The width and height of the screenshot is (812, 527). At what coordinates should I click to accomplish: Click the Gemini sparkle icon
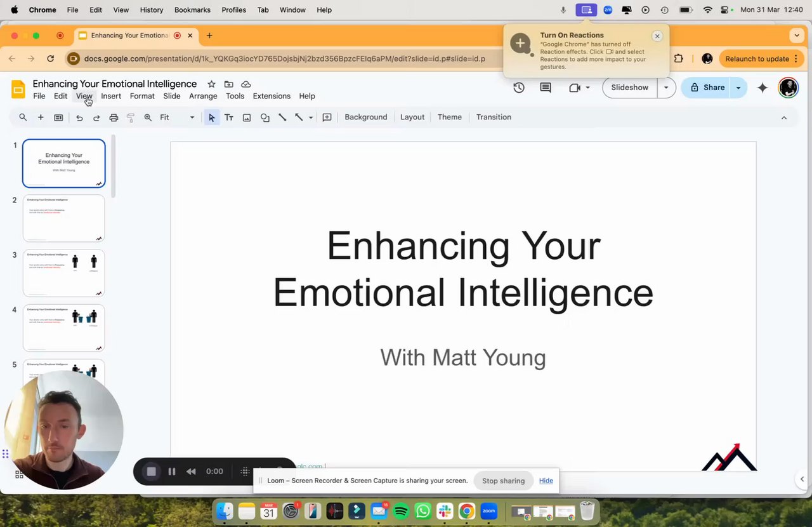pyautogui.click(x=763, y=88)
